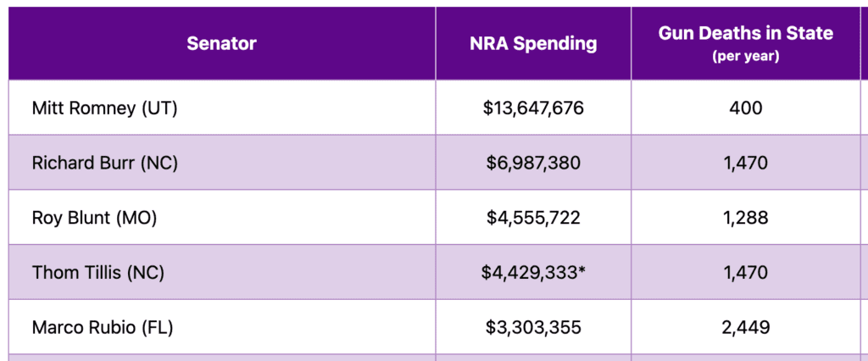Click the Senator column header
This screenshot has width=868, height=361.
click(x=221, y=43)
